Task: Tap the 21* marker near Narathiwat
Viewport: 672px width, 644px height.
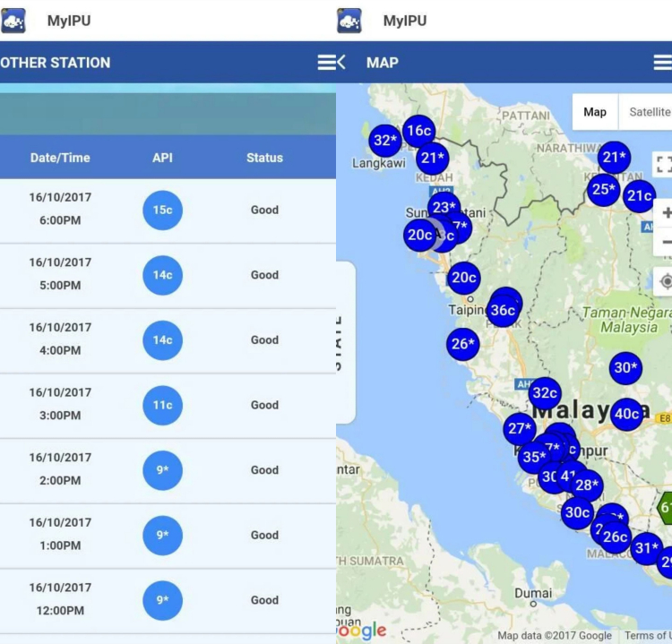Action: click(614, 158)
